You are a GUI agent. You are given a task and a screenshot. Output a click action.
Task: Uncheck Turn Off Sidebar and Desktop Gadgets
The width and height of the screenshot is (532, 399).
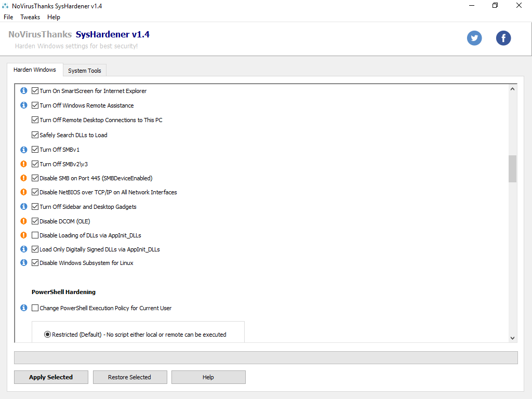point(35,206)
